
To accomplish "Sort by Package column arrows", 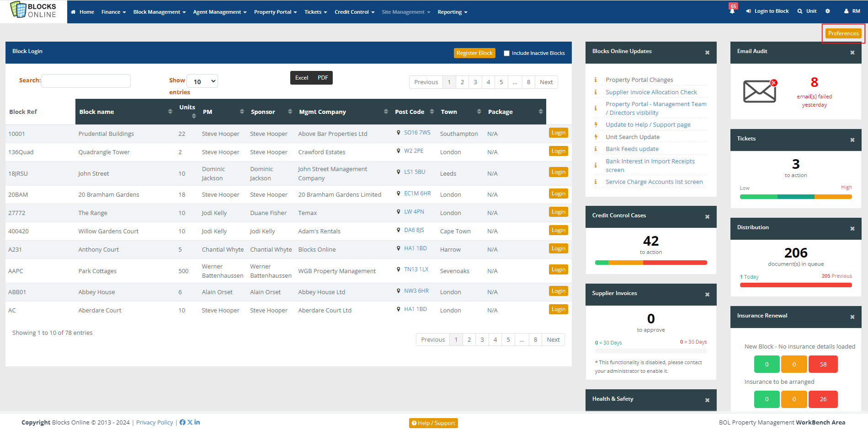I will click(x=541, y=112).
